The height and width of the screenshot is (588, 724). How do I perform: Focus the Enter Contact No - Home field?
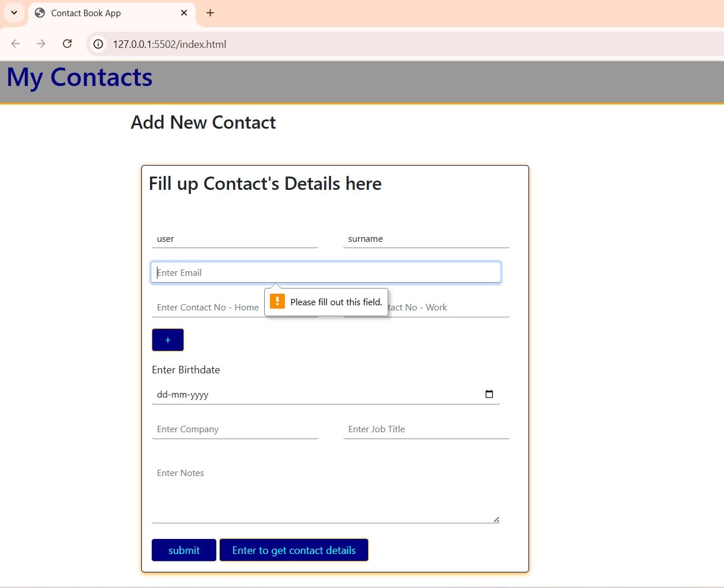pyautogui.click(x=208, y=308)
